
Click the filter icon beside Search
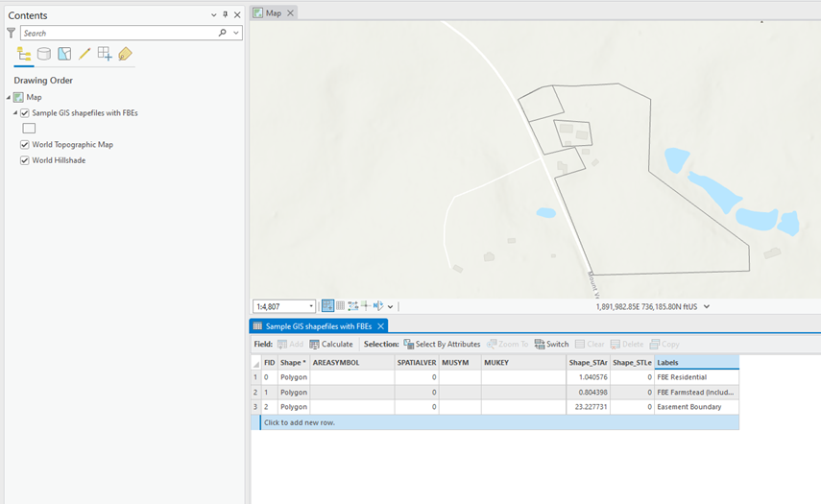click(11, 33)
